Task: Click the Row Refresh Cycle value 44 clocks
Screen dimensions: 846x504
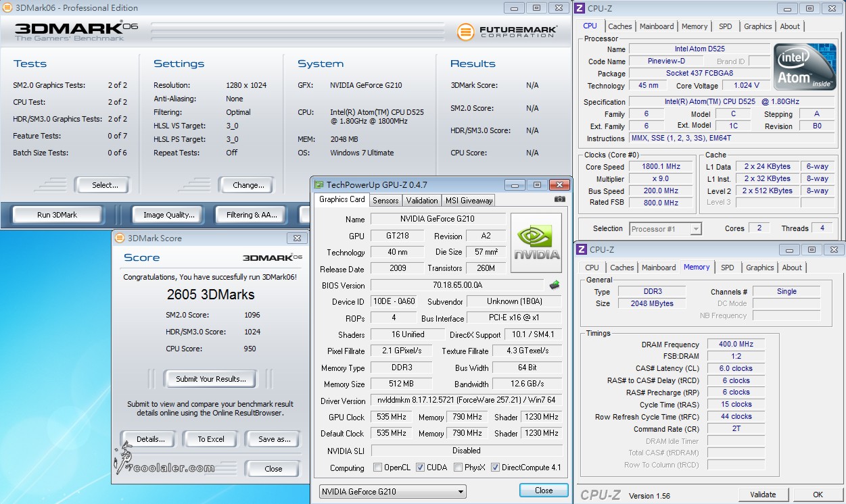Action: tap(736, 417)
